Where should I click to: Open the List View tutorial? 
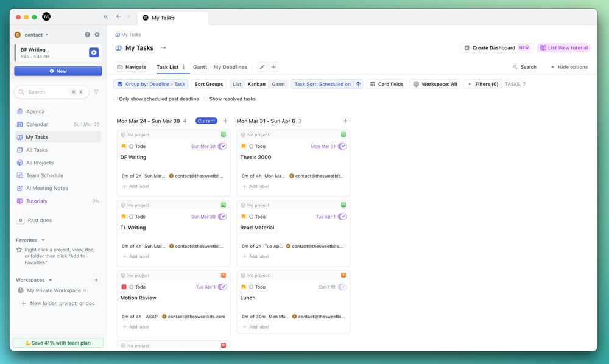coord(564,47)
